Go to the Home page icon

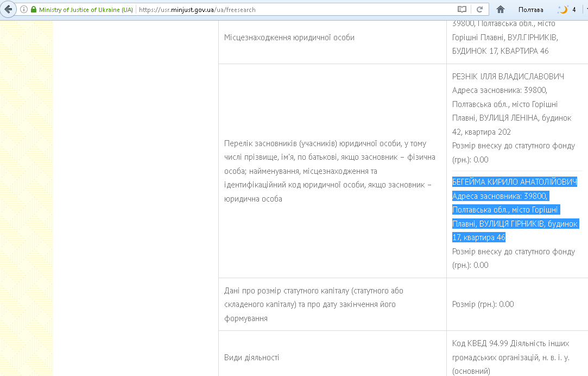coord(501,10)
